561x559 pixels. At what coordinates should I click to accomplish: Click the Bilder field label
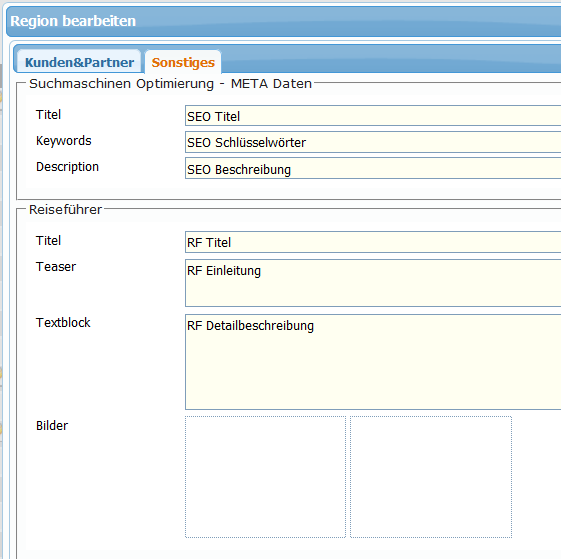pyautogui.click(x=52, y=426)
